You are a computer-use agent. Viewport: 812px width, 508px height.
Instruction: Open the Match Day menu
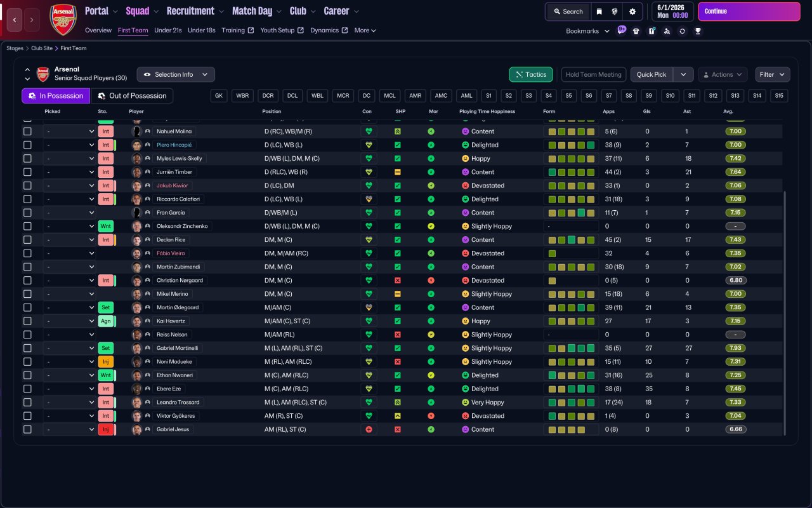pos(256,11)
